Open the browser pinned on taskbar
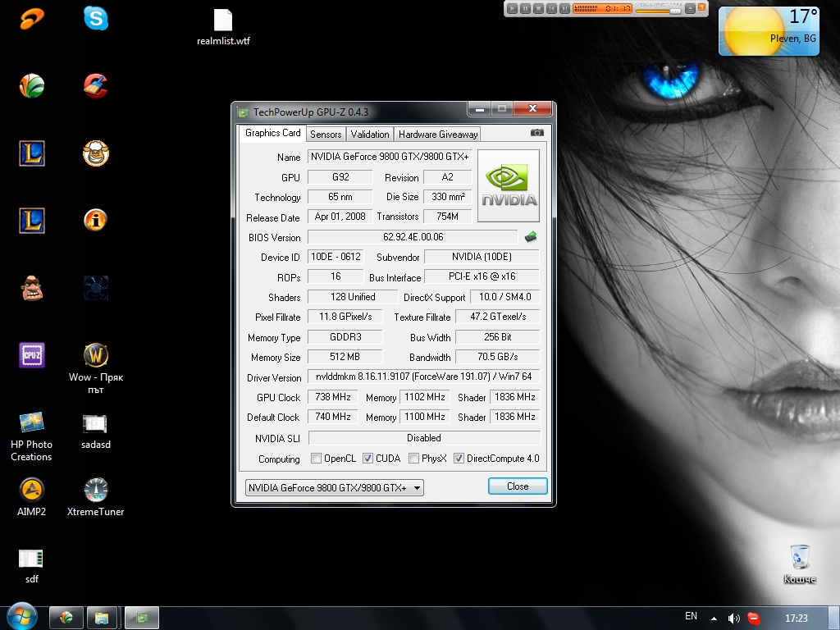 pyautogui.click(x=66, y=619)
